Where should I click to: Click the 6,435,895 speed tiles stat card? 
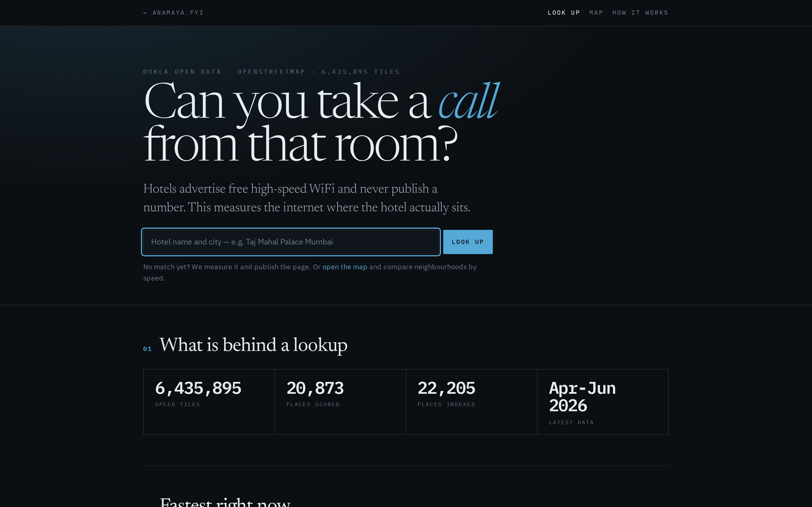coord(209,402)
